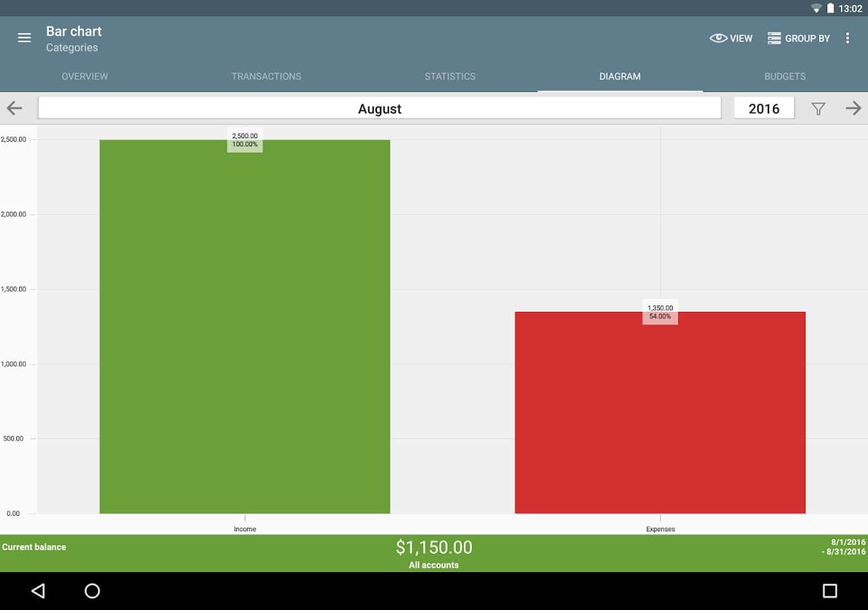Tap the $1,150.00 current balance
This screenshot has height=610, width=868.
tap(434, 548)
